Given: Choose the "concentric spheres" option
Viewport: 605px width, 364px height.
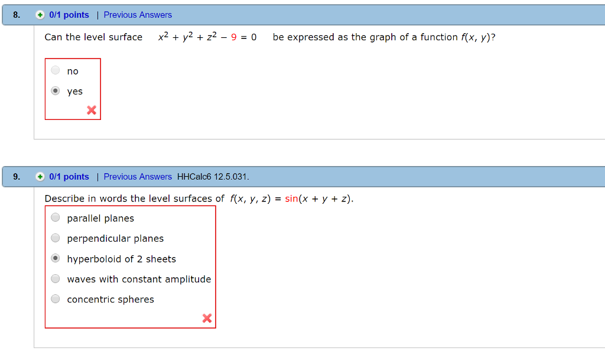Looking at the screenshot, I should point(55,298).
